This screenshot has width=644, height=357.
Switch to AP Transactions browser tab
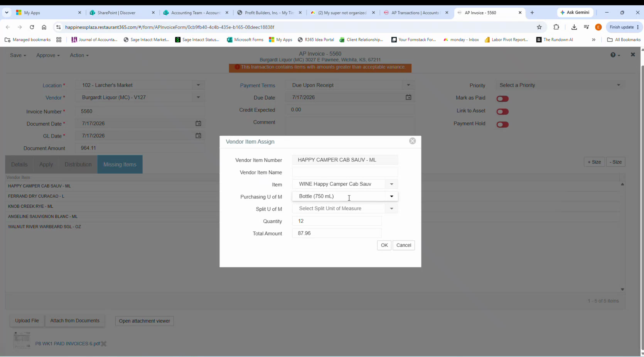(x=416, y=12)
